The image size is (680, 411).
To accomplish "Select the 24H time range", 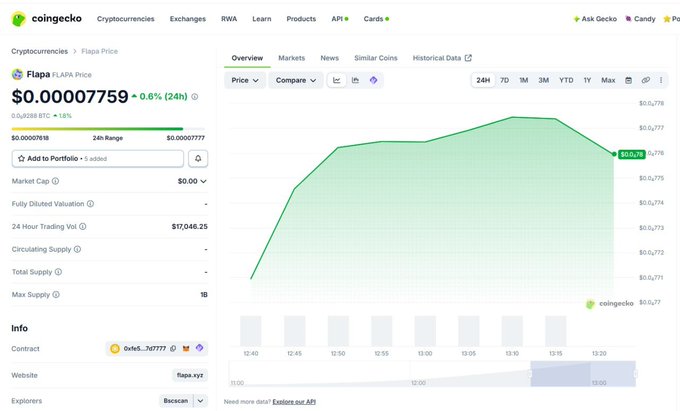I will click(483, 80).
